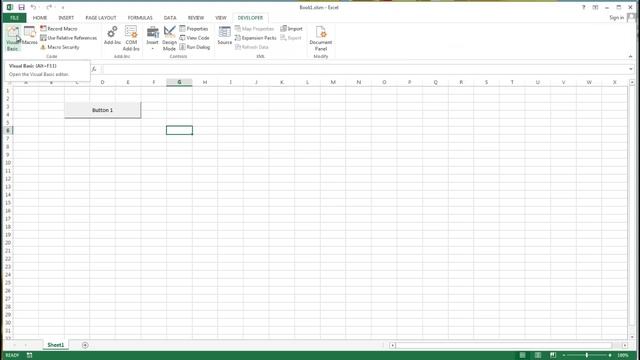Viewport: 640px width, 360px height.
Task: Select row 15 header
Action: click(x=8, y=203)
